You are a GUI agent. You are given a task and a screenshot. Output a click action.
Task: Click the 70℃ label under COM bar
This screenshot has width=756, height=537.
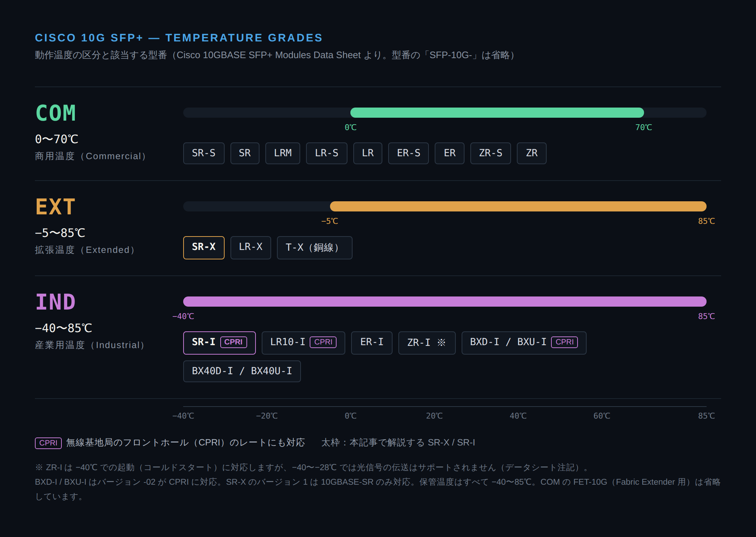coord(644,128)
